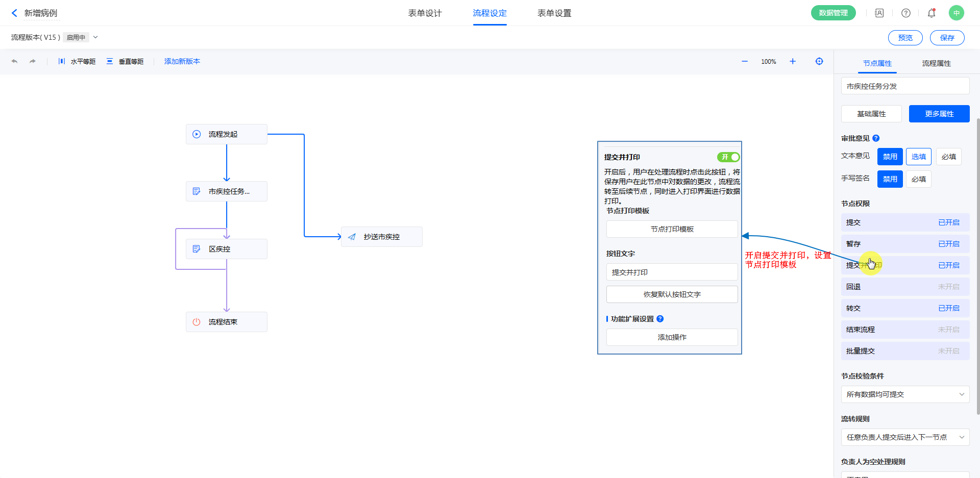Viewport: 980px width, 478px height.
Task: Expand the 流程版本 V15 dropdown
Action: click(95, 37)
